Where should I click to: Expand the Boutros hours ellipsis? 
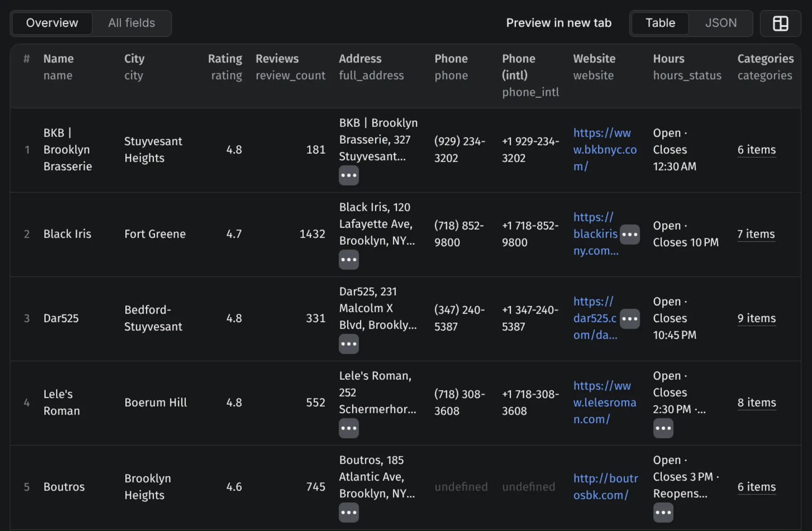pyautogui.click(x=663, y=513)
